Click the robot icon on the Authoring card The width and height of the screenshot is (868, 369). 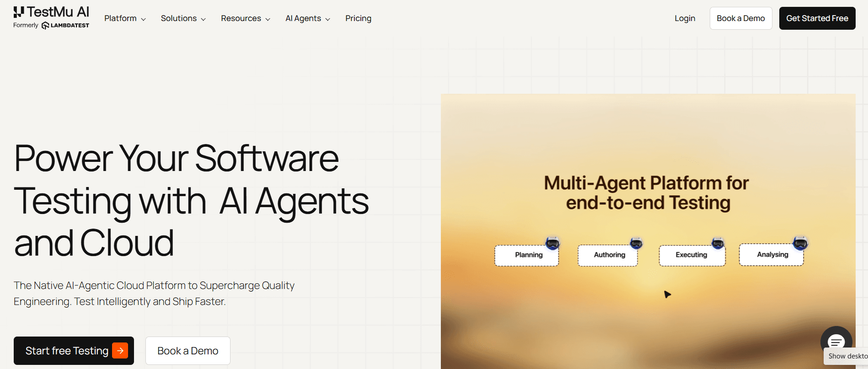636,243
